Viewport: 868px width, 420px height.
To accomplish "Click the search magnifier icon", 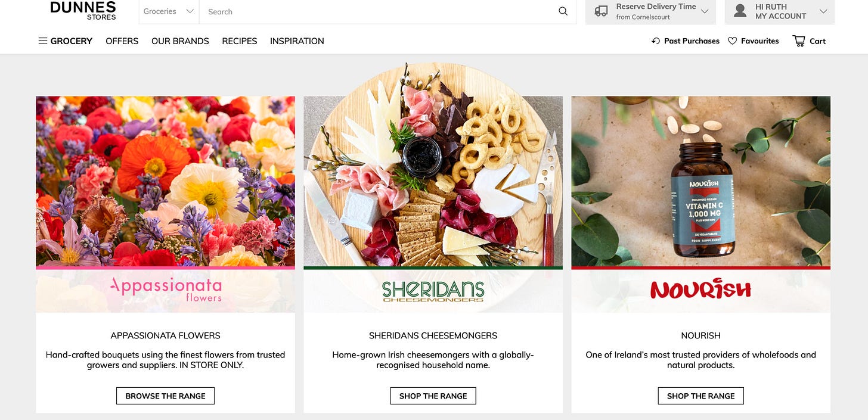I will tap(563, 11).
